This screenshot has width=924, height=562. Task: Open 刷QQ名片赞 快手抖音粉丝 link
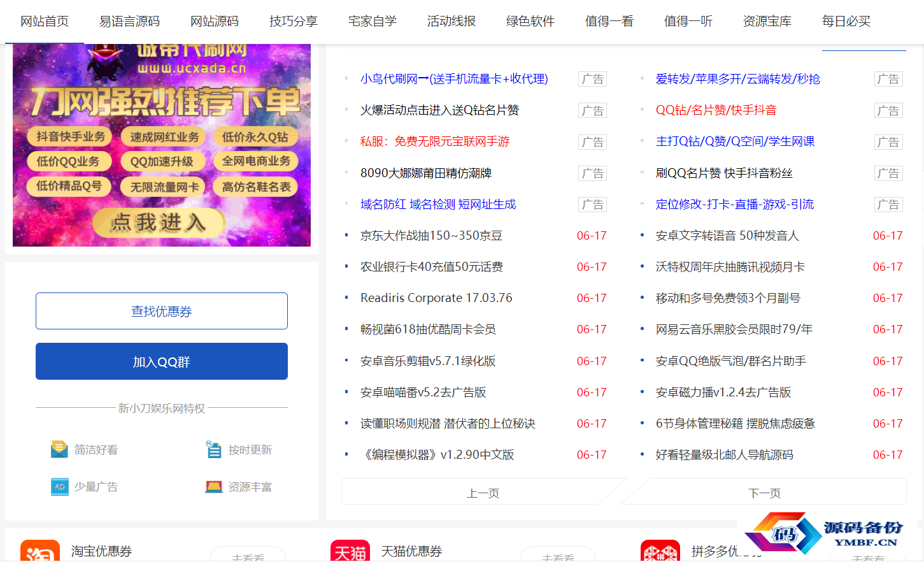(x=724, y=173)
